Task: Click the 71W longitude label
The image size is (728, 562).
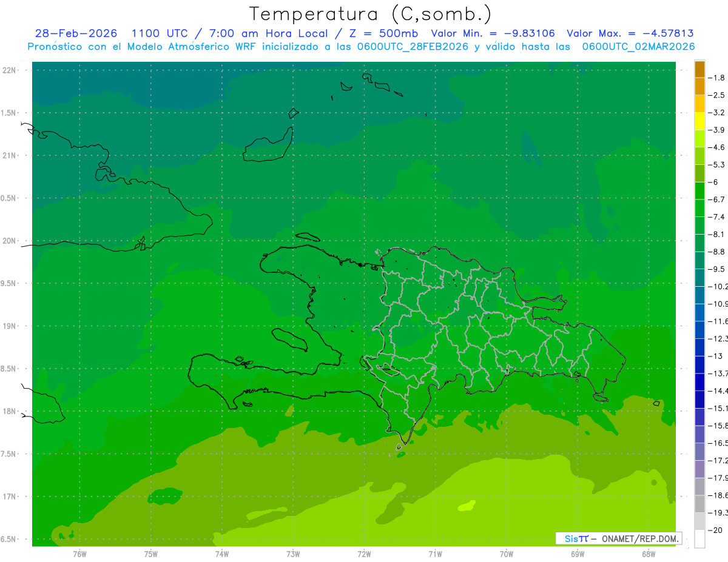Action: point(435,554)
